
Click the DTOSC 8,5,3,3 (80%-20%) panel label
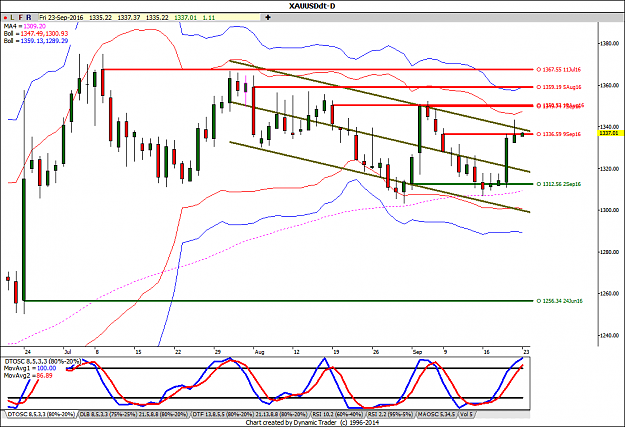[42, 361]
